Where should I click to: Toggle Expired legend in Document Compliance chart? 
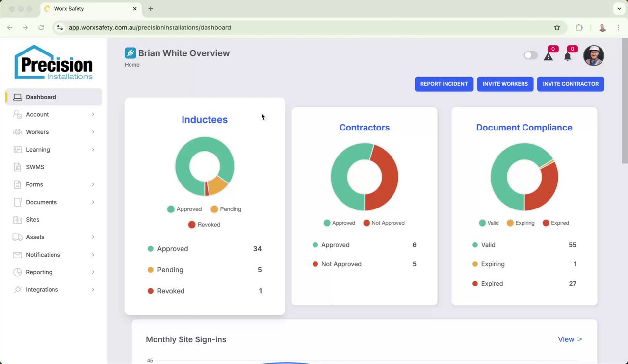coord(556,223)
